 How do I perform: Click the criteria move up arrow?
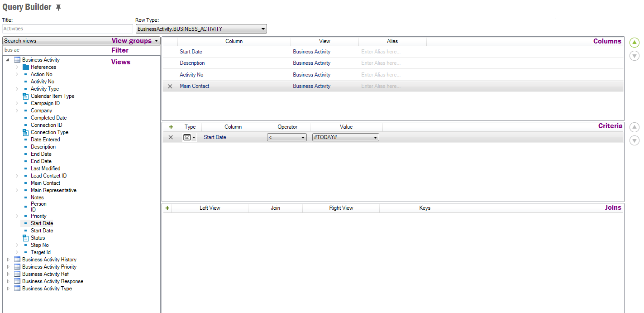(x=634, y=128)
